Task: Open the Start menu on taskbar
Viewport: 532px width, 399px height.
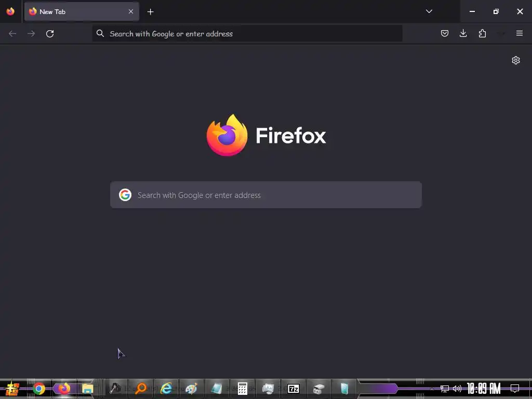Action: pyautogui.click(x=12, y=389)
